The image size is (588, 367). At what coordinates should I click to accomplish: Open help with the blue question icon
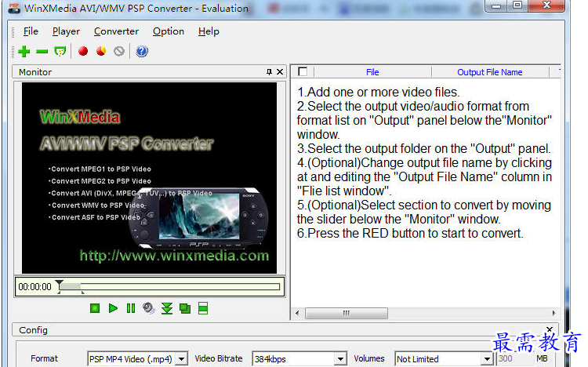[142, 51]
